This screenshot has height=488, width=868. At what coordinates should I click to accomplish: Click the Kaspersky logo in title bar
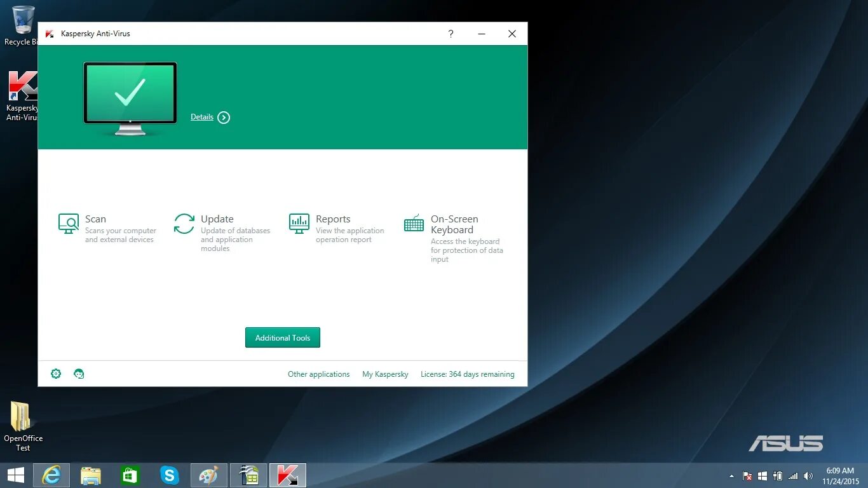[x=50, y=34]
